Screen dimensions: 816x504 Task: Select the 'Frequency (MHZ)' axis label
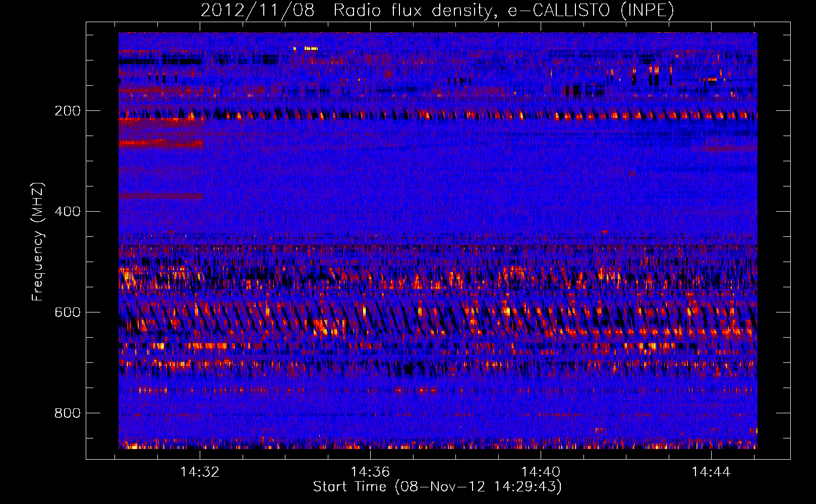[38, 242]
